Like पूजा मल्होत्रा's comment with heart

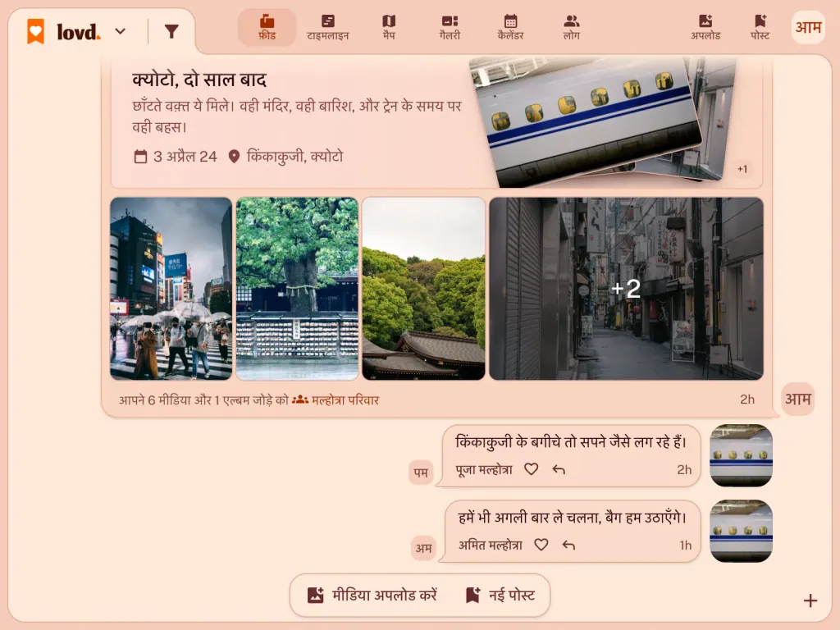tap(531, 469)
